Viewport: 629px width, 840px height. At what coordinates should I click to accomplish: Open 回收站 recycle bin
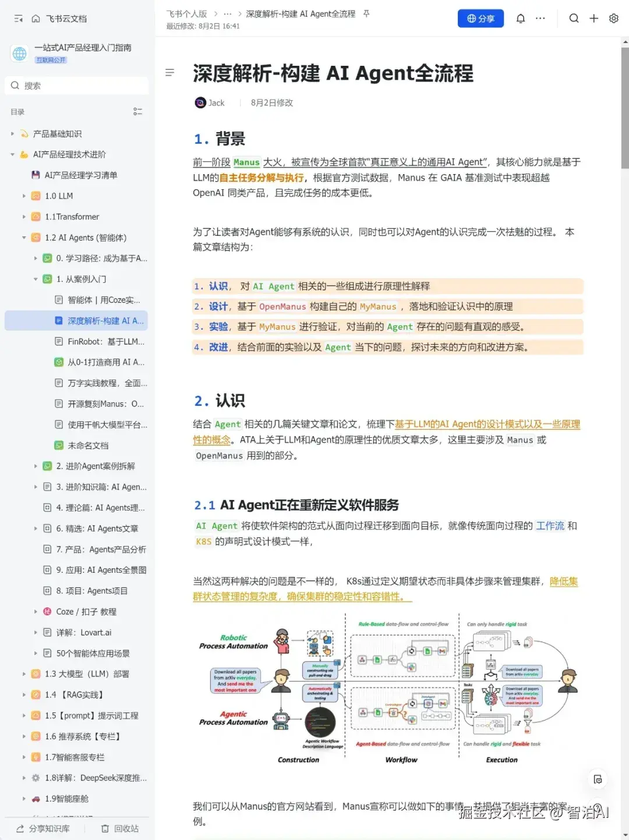[x=120, y=828]
